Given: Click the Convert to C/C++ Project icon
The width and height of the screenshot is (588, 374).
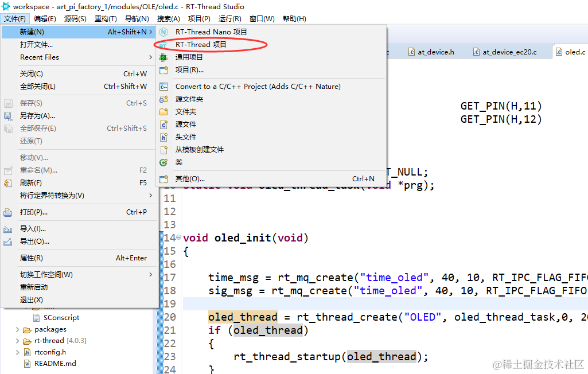Looking at the screenshot, I should [163, 87].
